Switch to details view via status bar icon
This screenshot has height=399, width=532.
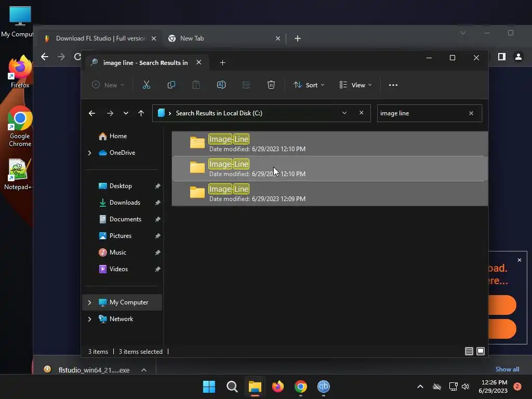(x=469, y=351)
